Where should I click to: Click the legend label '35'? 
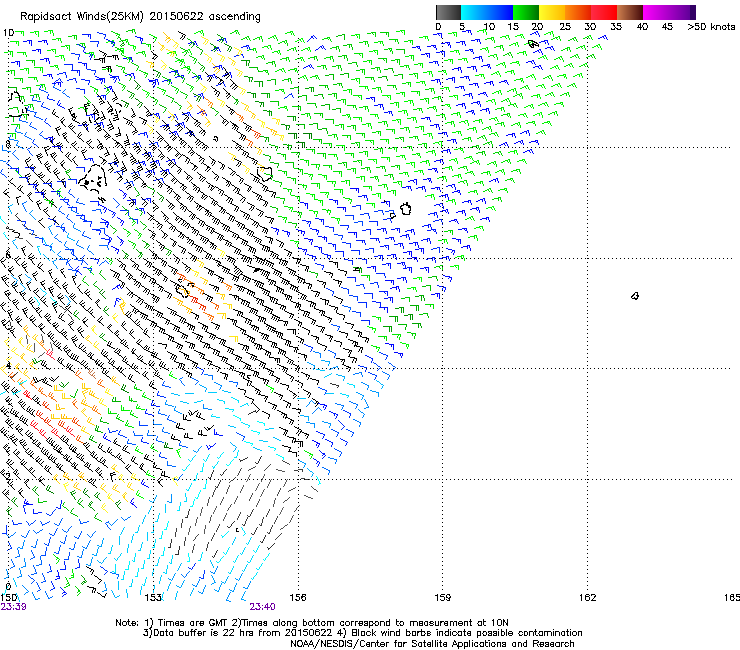616,26
